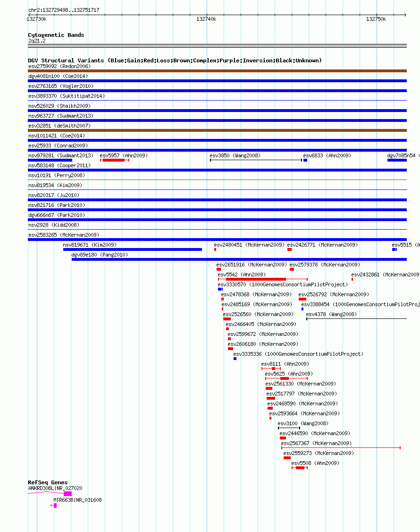The width and height of the screenshot is (420, 532).
Task: Open esv2561330 (McKernan2009) label
Action: (x=301, y=384)
